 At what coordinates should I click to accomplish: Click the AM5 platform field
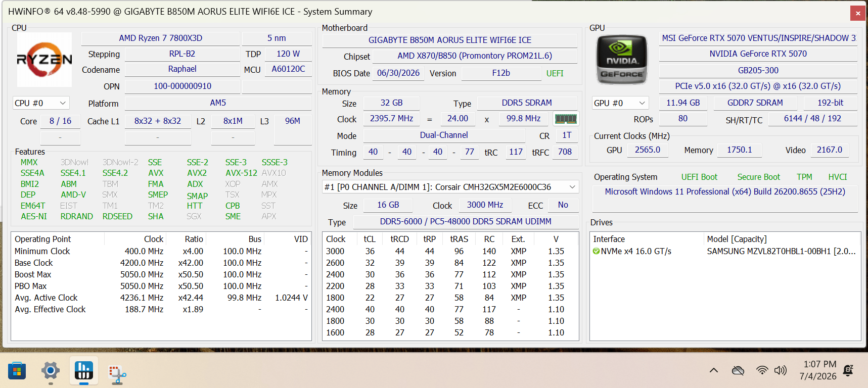coord(218,103)
